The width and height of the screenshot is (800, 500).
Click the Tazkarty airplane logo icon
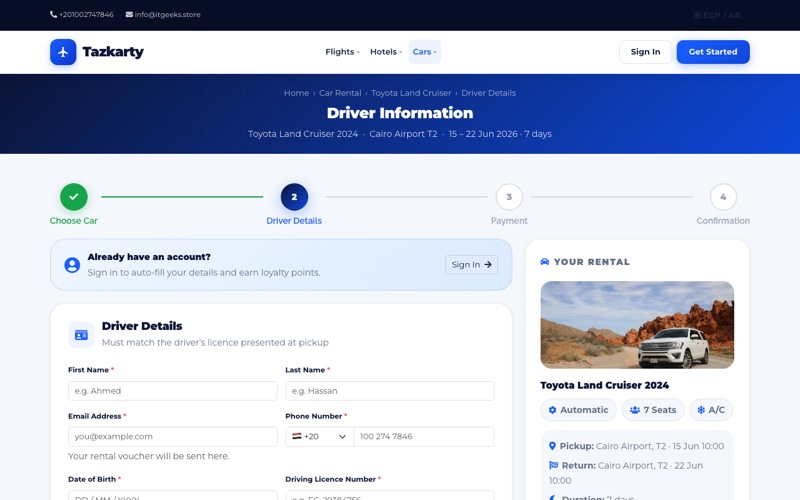(63, 52)
